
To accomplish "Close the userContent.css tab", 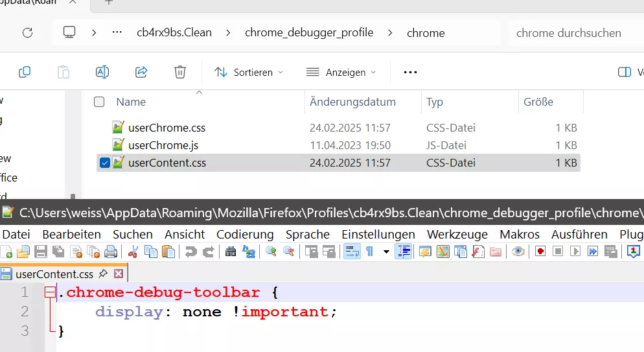I will (x=119, y=274).
